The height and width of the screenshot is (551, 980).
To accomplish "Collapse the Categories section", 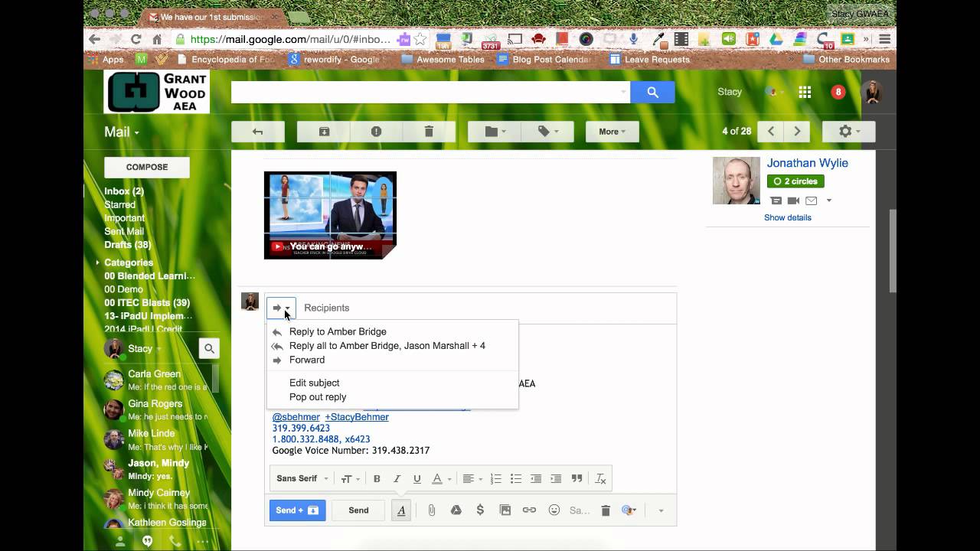I will pos(98,262).
